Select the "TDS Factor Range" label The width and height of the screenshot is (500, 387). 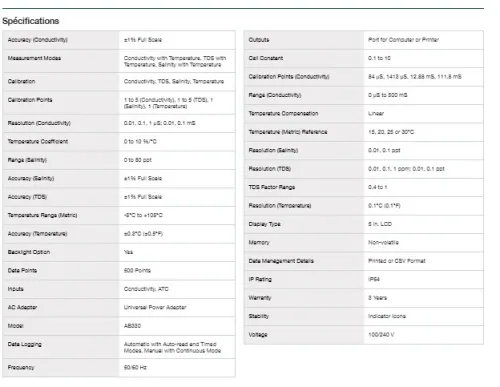coord(272,187)
